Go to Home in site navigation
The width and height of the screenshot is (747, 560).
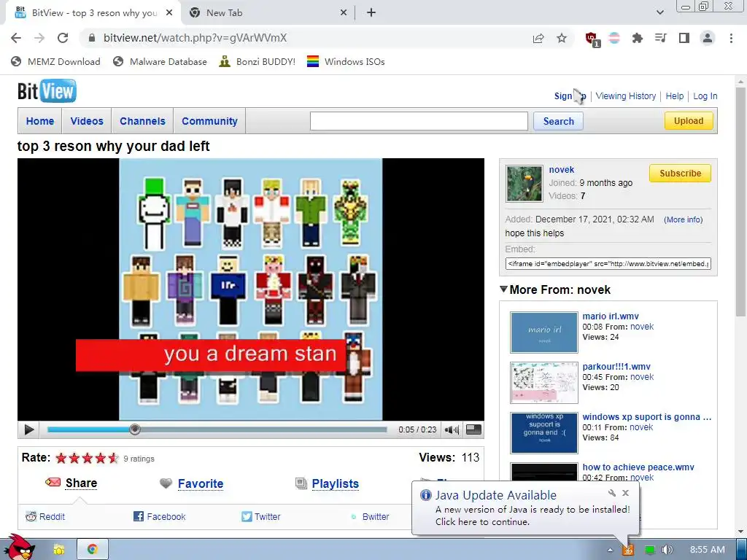[40, 121]
